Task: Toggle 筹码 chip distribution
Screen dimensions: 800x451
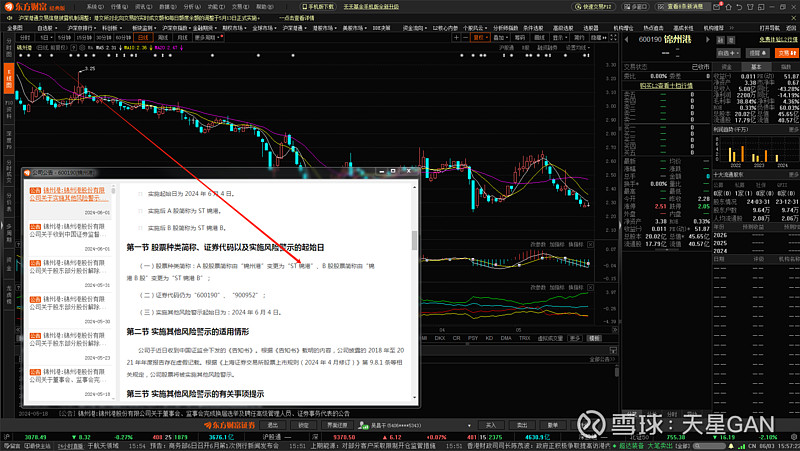Action: click(x=520, y=38)
